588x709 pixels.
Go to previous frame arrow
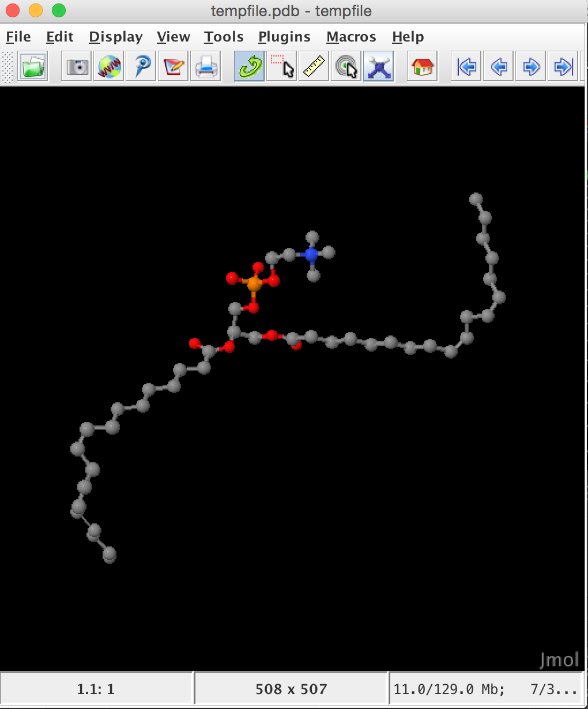point(497,66)
